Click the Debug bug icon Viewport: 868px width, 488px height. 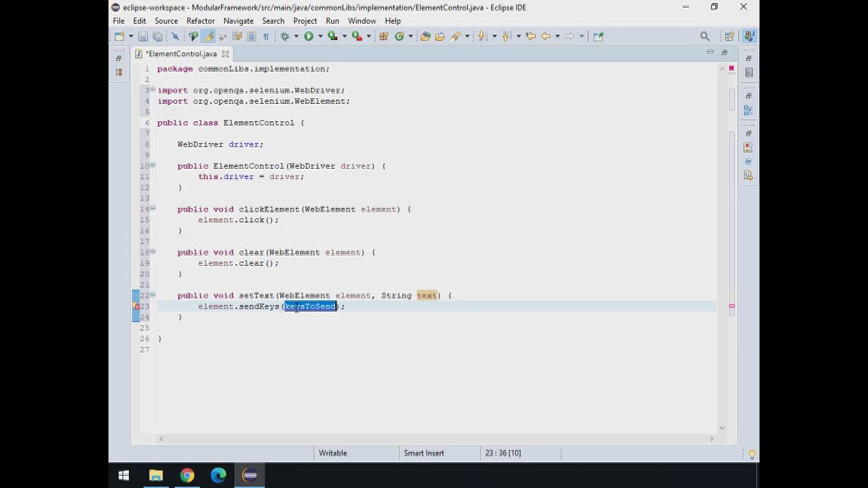[x=285, y=37]
